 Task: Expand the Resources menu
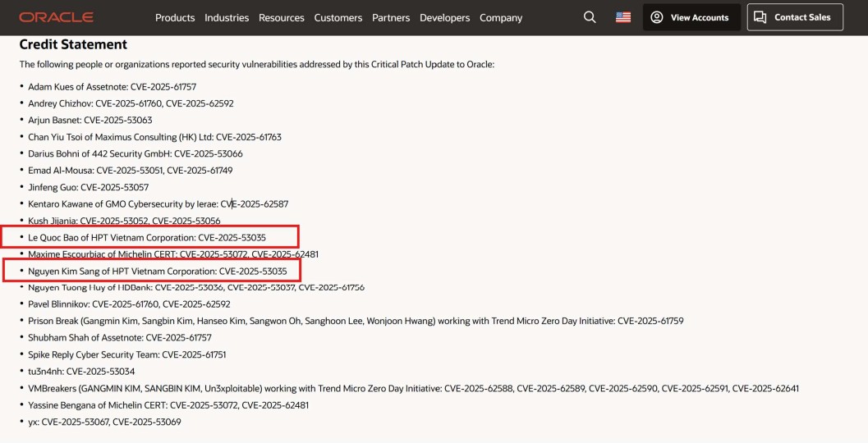pos(281,17)
